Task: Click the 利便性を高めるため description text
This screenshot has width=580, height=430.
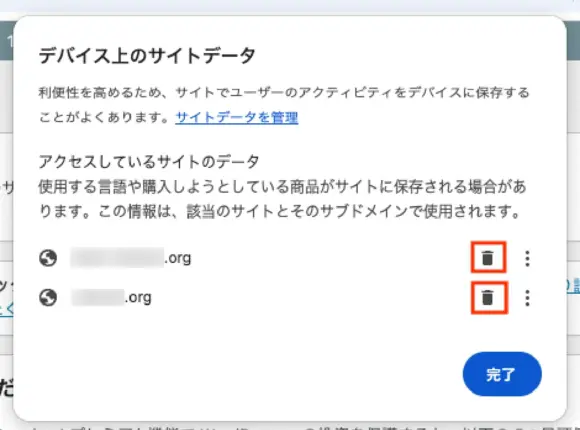Action: [x=284, y=105]
